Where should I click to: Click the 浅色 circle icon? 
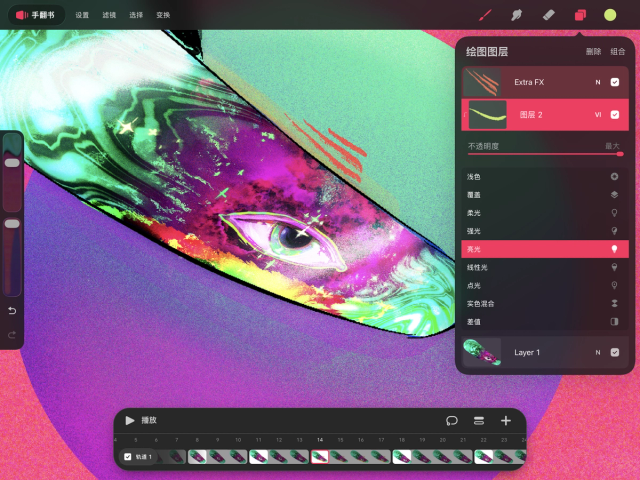pos(614,176)
